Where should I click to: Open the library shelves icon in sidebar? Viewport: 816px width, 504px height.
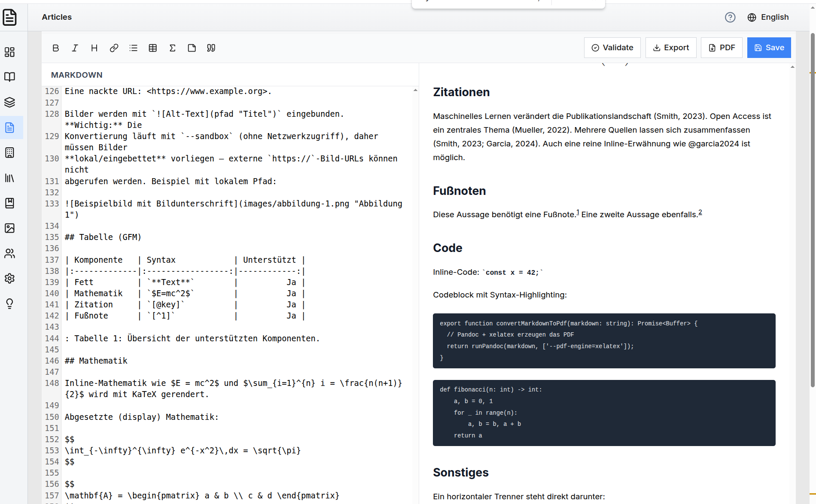[x=9, y=178]
